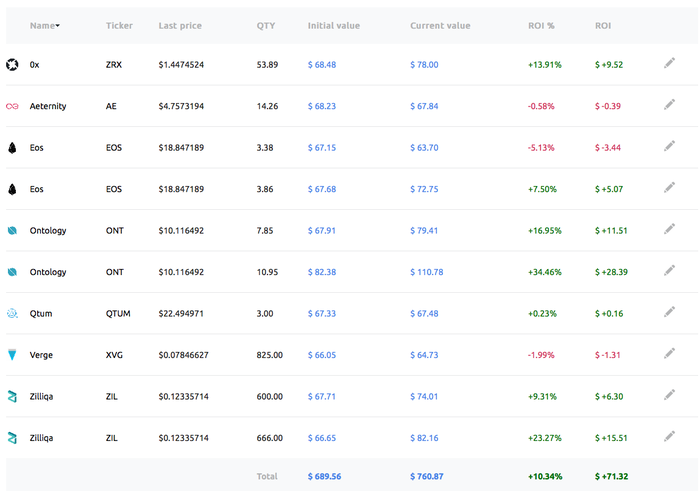The height and width of the screenshot is (491, 700).
Task: Edit the Aeternity row using pencil icon
Action: click(669, 105)
